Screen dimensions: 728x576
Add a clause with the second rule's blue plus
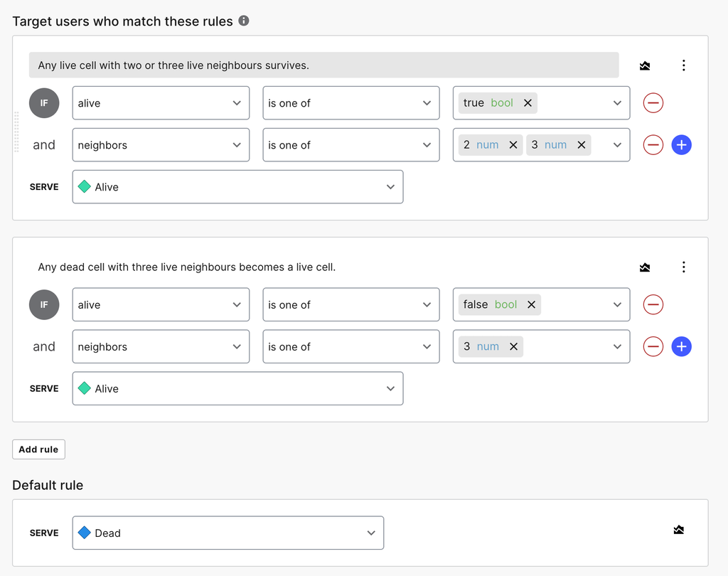point(681,347)
